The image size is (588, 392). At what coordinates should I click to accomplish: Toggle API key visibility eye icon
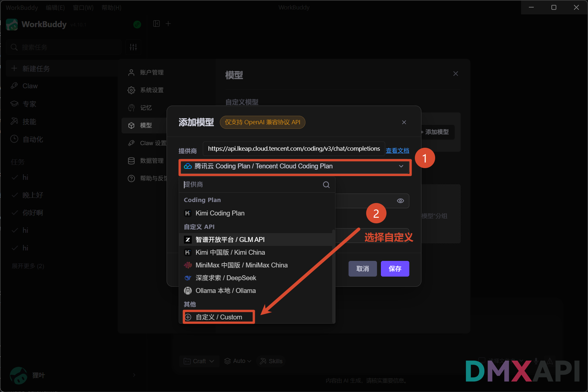coord(400,201)
